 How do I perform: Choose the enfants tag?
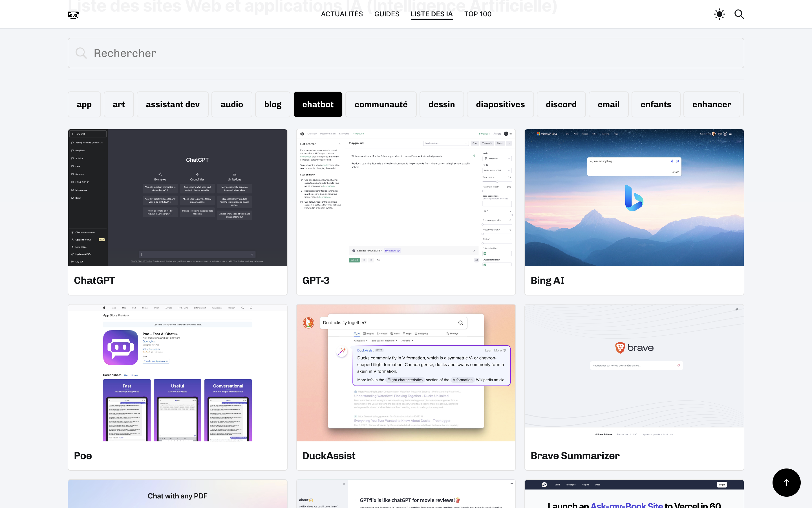pyautogui.click(x=656, y=104)
